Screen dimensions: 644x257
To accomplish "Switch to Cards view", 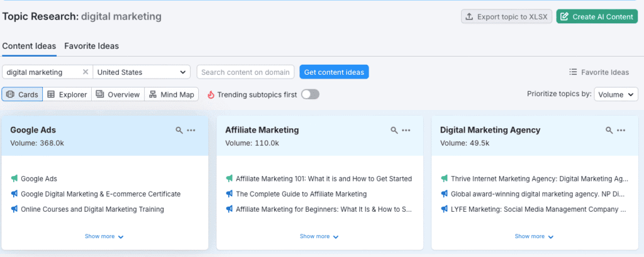I will point(23,94).
